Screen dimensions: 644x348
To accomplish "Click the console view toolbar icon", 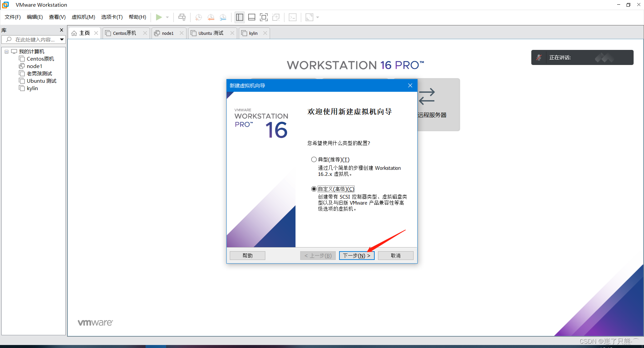I will pos(292,17).
